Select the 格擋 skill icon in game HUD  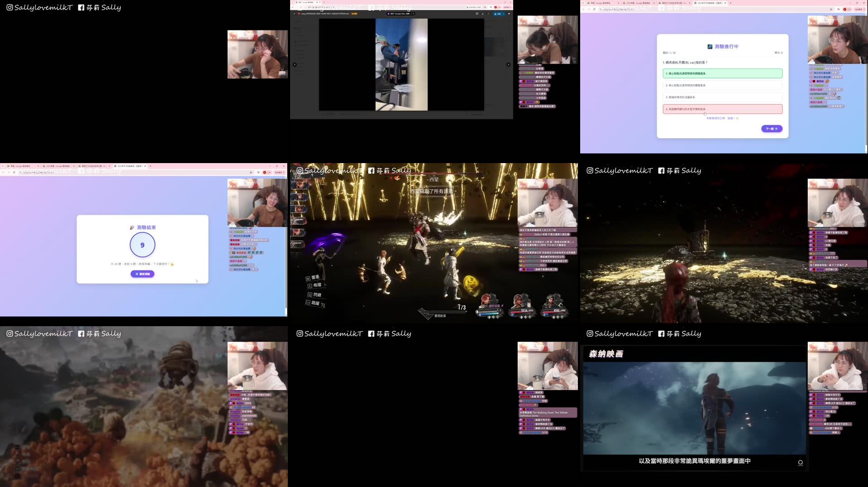point(310,285)
